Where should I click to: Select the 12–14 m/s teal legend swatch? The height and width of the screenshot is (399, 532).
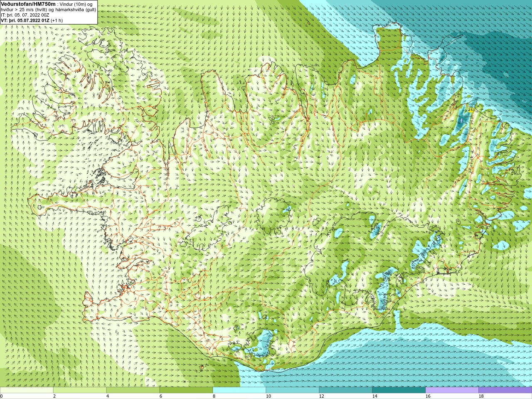(346, 390)
